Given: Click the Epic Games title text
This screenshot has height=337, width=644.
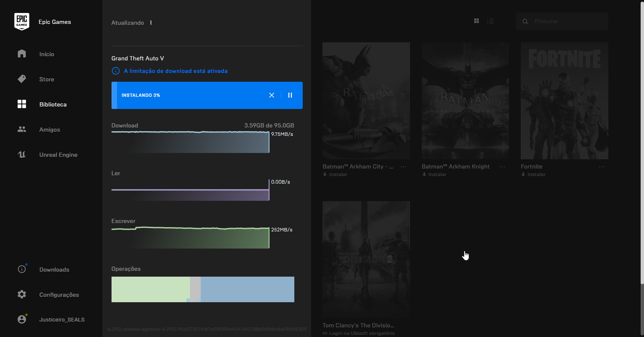Looking at the screenshot, I should click(x=55, y=22).
